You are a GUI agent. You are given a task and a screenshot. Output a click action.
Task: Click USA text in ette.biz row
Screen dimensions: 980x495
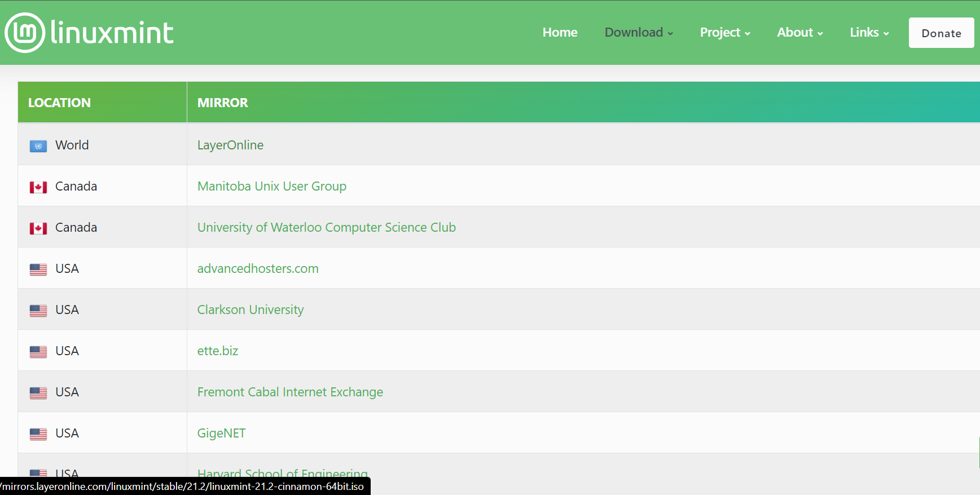click(x=67, y=351)
